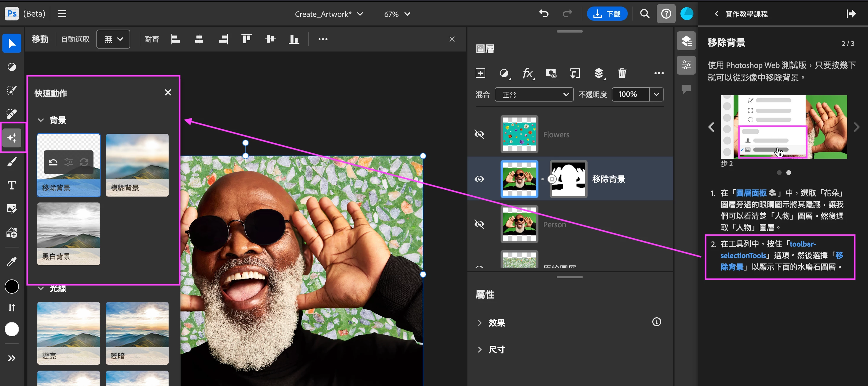Expand the 效果 section in properties

pos(480,323)
